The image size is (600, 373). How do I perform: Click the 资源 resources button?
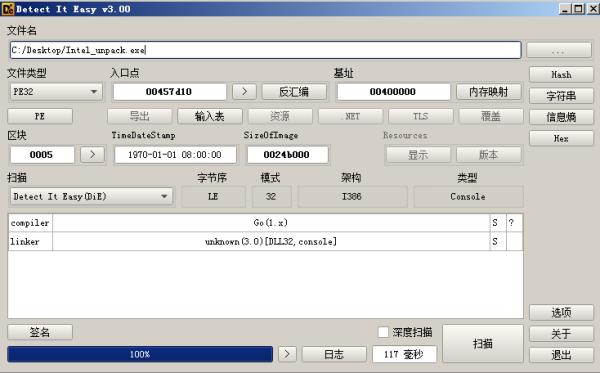pos(280,116)
